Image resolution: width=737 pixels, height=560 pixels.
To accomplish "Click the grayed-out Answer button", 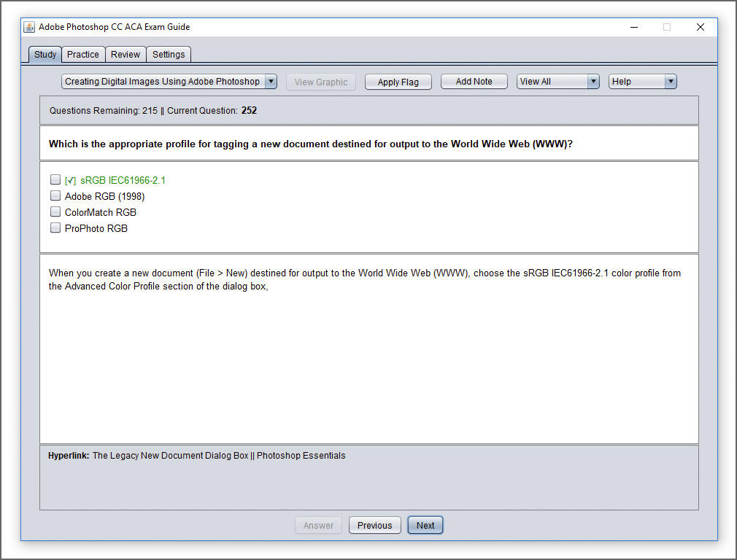I will pyautogui.click(x=318, y=525).
